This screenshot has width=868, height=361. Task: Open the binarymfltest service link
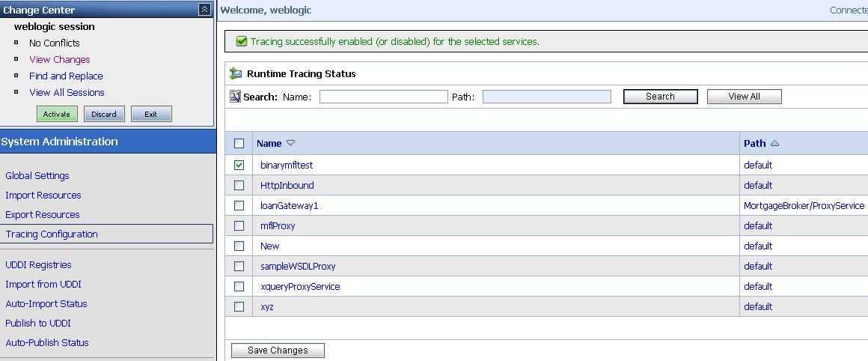[287, 165]
